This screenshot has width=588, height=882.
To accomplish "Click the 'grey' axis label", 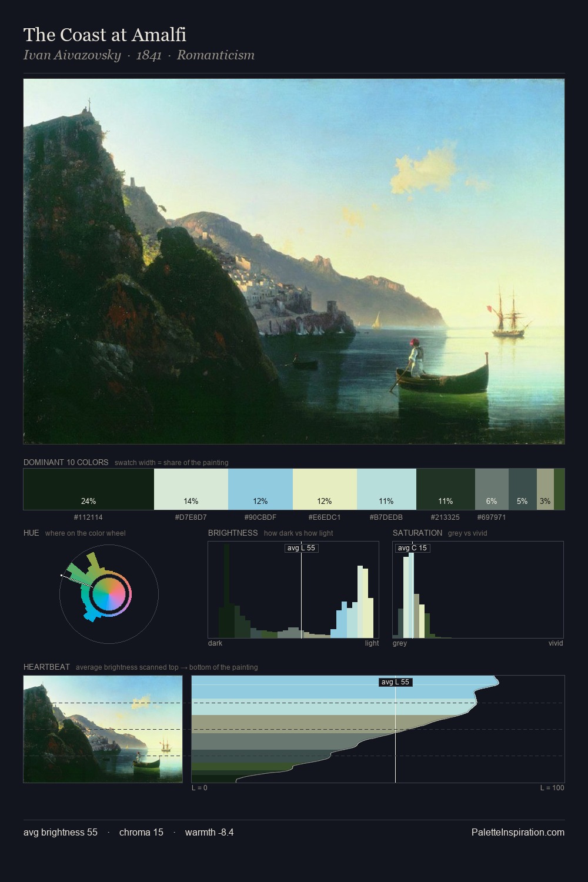I will click(400, 643).
